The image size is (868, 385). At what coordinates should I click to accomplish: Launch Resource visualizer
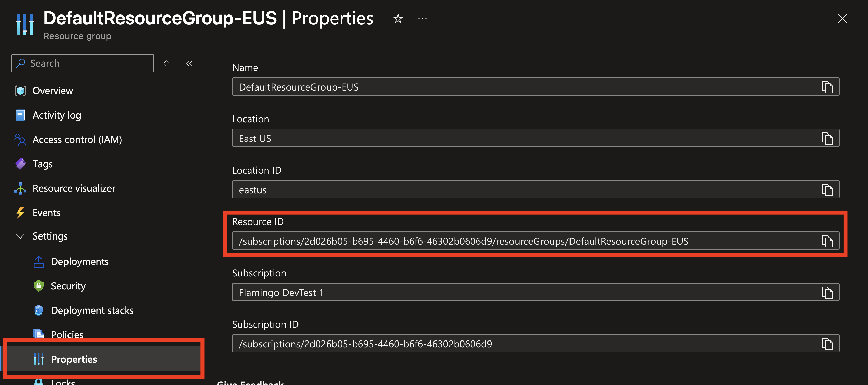[x=74, y=188]
